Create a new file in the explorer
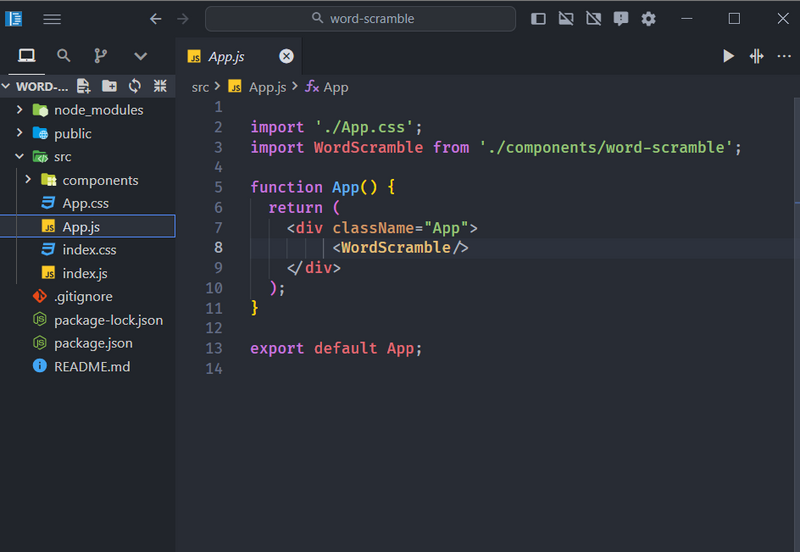The height and width of the screenshot is (552, 800). tap(84, 86)
